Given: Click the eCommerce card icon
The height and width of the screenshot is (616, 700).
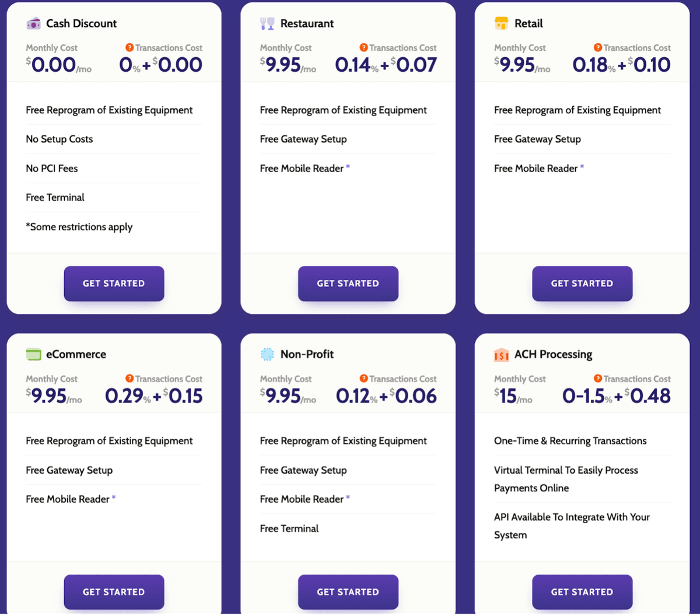Looking at the screenshot, I should click(33, 354).
